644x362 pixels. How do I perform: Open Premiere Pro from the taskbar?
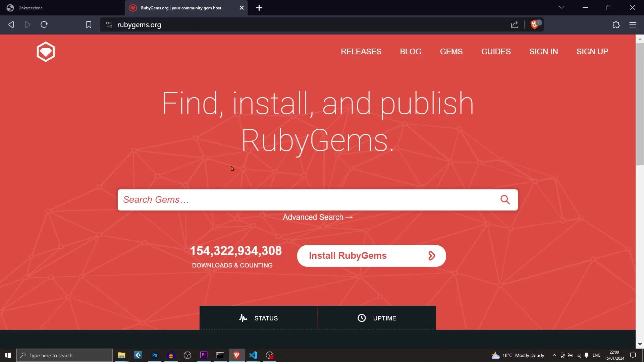204,355
